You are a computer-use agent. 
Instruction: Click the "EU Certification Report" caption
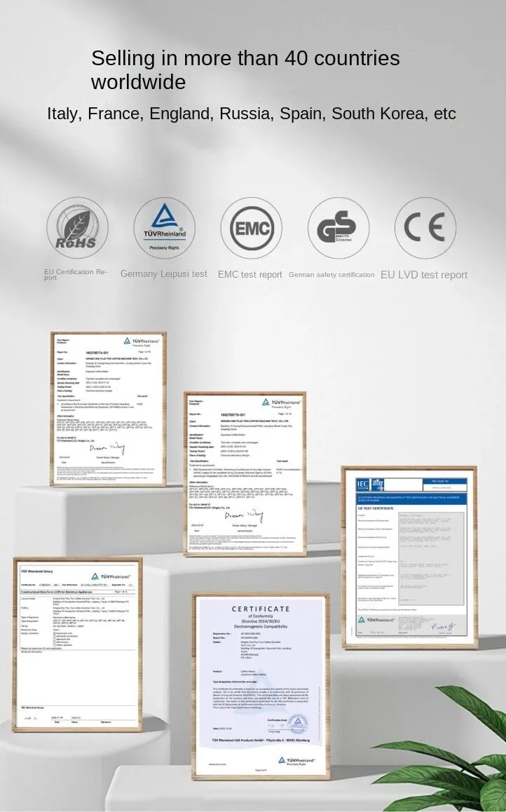(x=76, y=274)
